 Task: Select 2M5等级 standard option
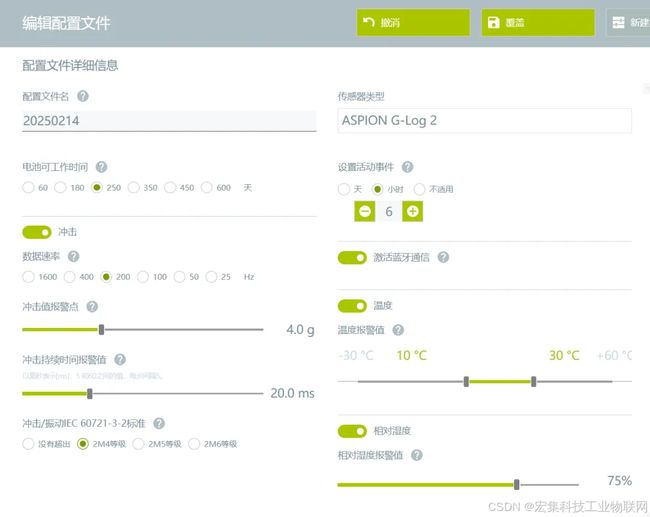(x=138, y=444)
